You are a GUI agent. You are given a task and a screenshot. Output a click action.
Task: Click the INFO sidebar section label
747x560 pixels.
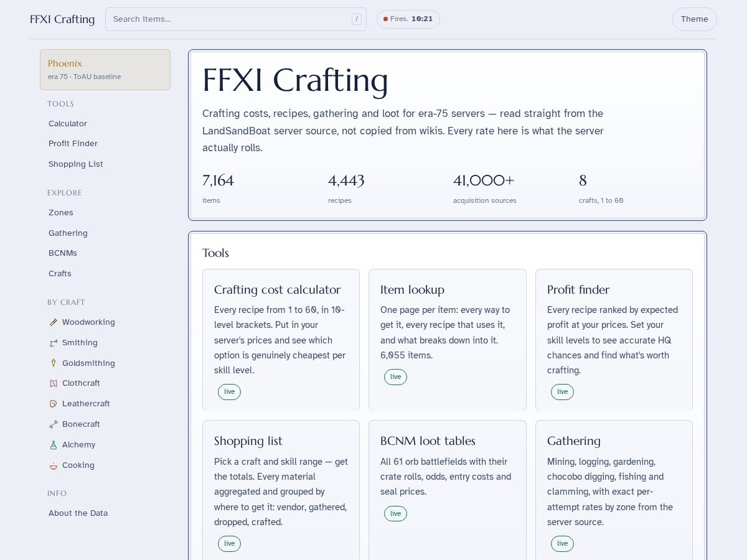pos(57,493)
